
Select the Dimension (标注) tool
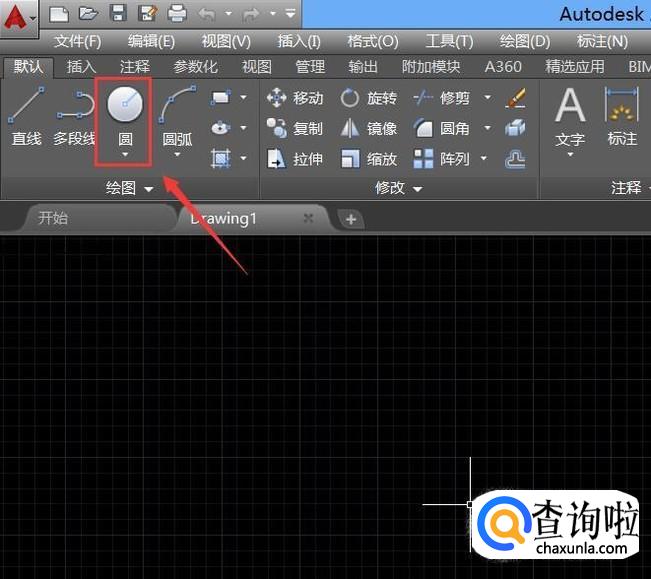click(x=622, y=117)
